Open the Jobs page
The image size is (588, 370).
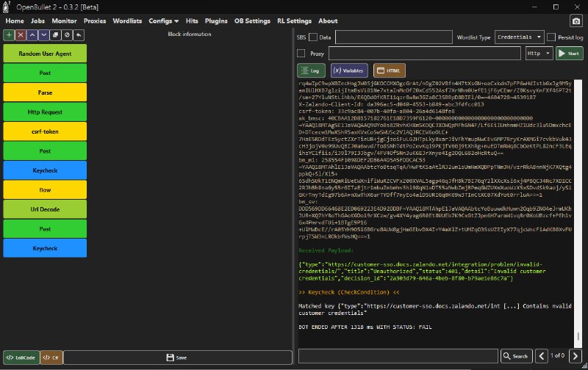(x=37, y=21)
